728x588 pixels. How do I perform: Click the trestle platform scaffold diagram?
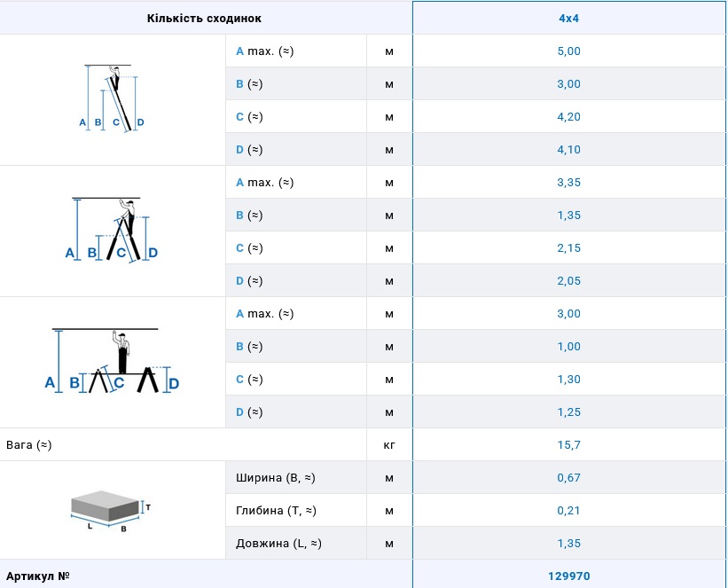click(112, 361)
